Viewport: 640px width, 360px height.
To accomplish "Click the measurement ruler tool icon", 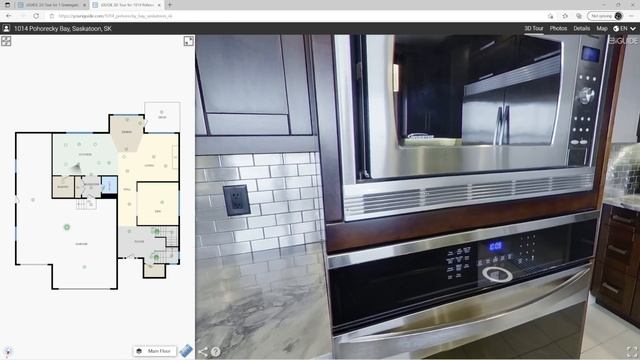I will coord(186,351).
